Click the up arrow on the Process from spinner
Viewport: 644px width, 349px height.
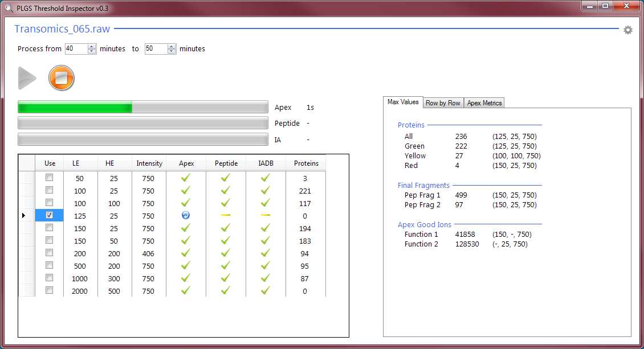tap(91, 46)
